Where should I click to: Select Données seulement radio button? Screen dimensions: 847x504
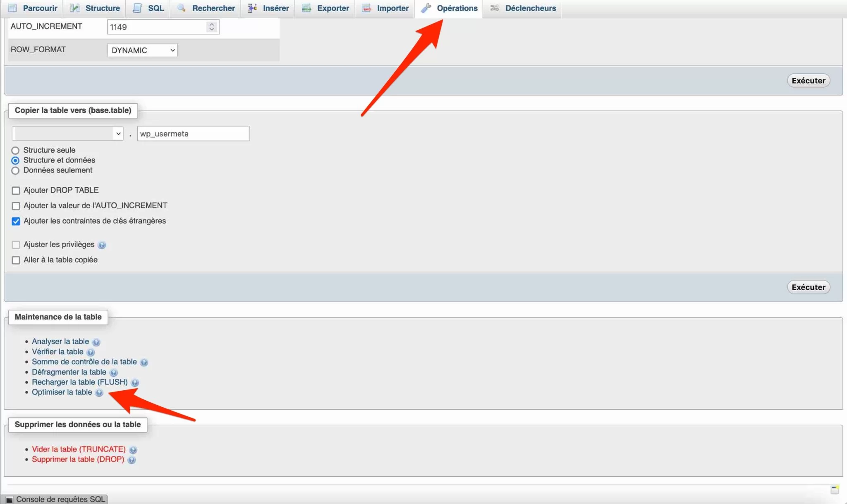[x=16, y=170]
